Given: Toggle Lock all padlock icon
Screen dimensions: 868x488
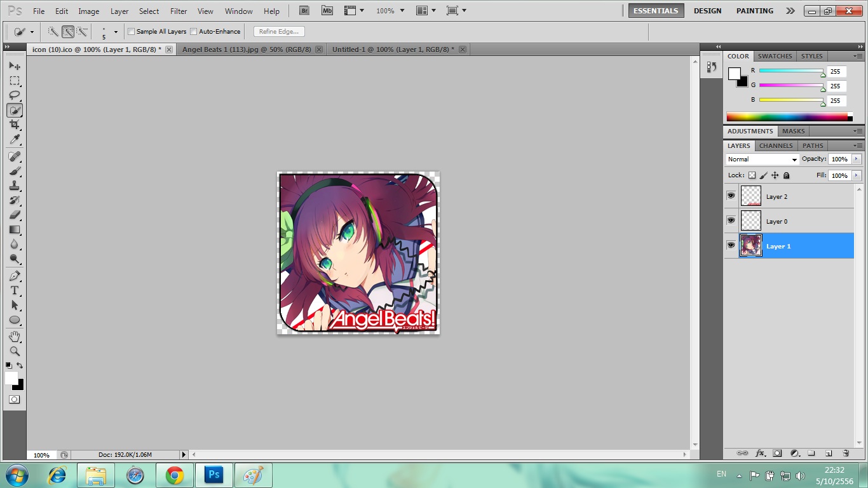Looking at the screenshot, I should (x=786, y=175).
